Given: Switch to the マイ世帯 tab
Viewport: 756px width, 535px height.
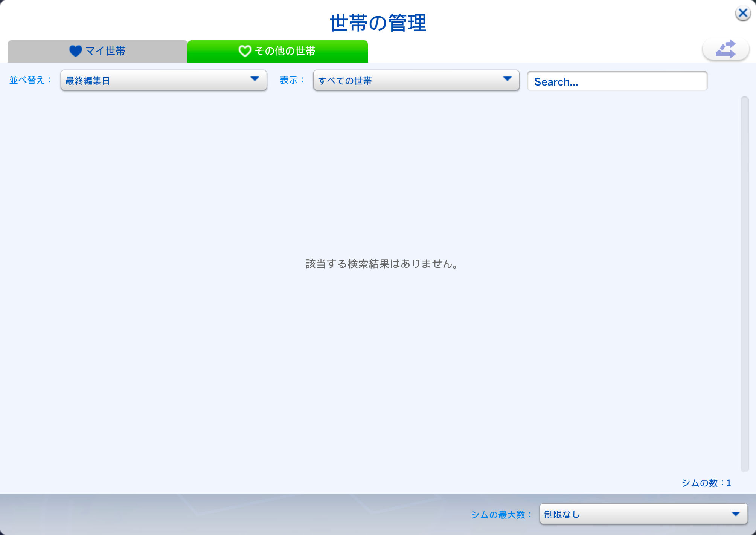Looking at the screenshot, I should click(x=98, y=51).
